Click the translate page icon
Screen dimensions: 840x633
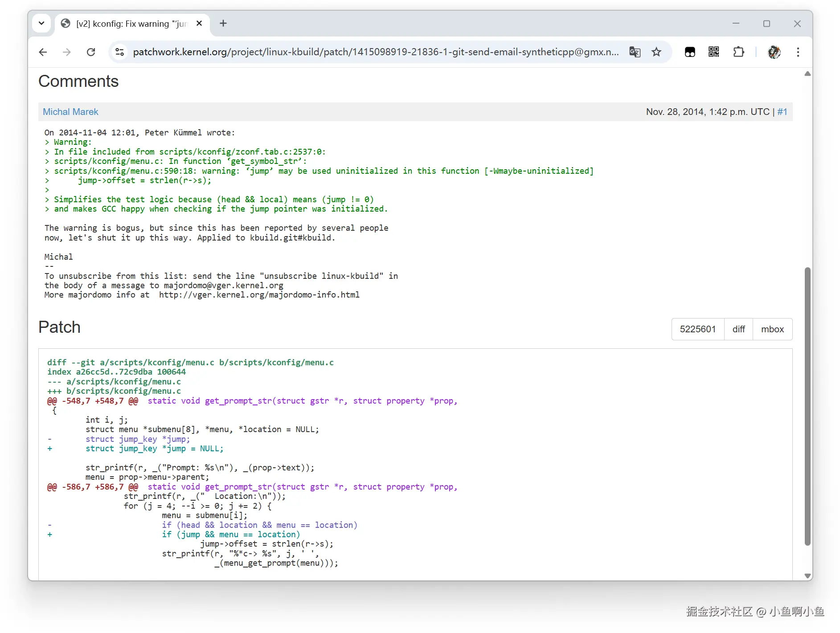(635, 52)
